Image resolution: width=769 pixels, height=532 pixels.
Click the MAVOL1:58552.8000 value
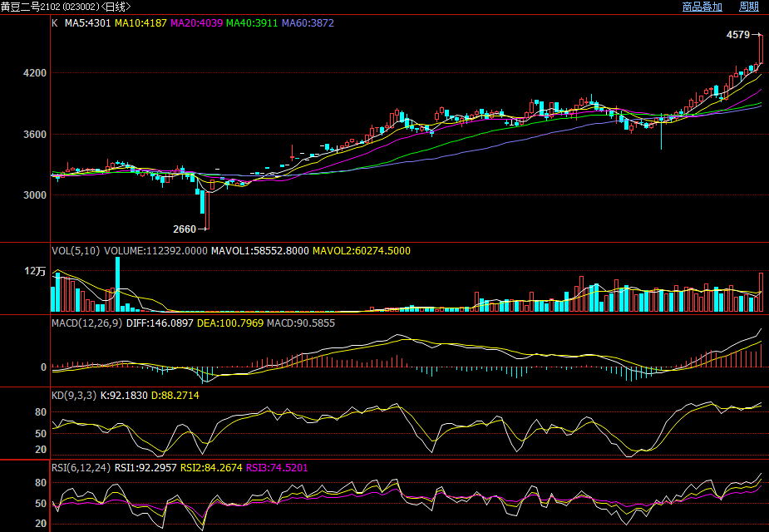point(260,251)
